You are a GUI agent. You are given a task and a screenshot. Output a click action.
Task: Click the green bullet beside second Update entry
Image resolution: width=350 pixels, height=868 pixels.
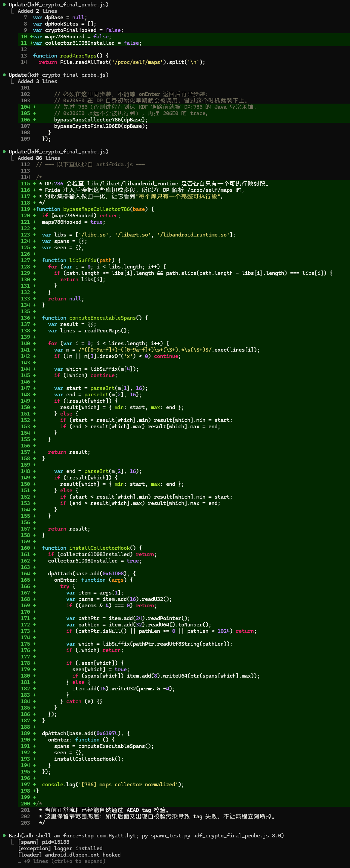pyautogui.click(x=4, y=75)
